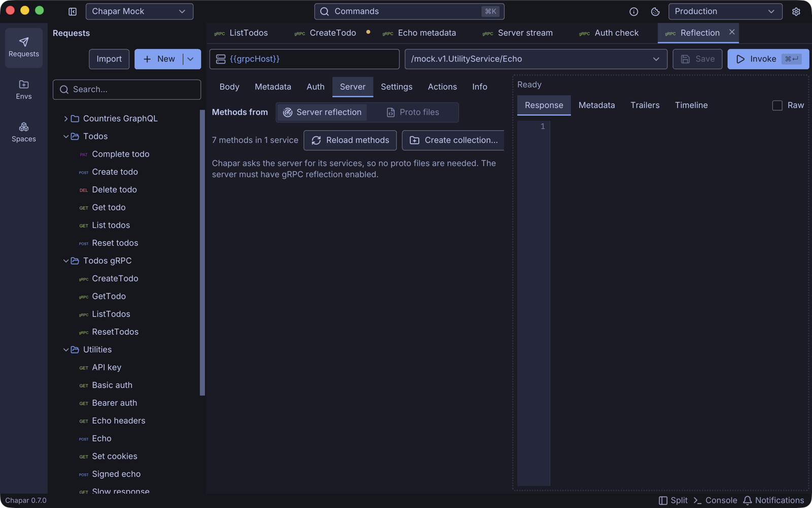
Task: Collapse the Todos gRPC folder
Action: (65, 261)
